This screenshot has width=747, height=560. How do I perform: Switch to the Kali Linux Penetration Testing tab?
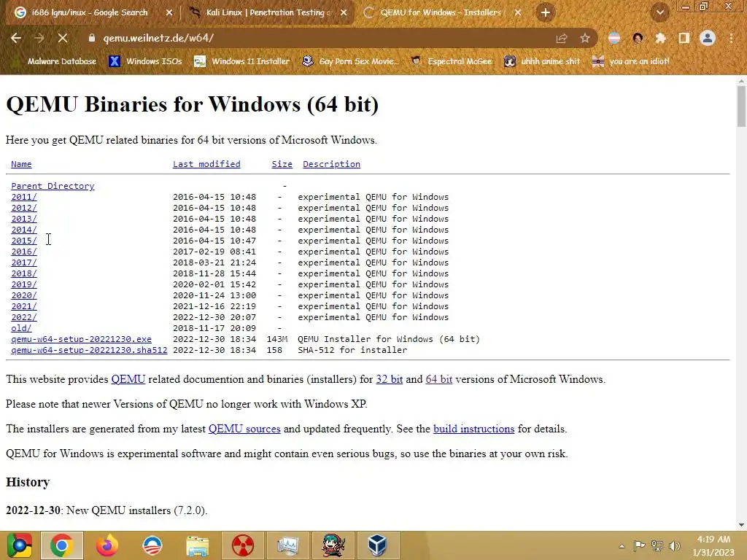point(266,13)
